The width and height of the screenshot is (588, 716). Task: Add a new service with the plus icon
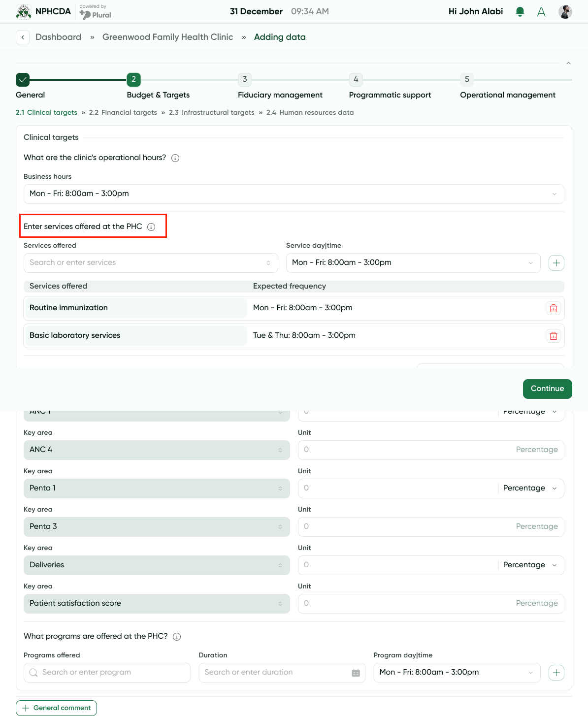click(556, 262)
